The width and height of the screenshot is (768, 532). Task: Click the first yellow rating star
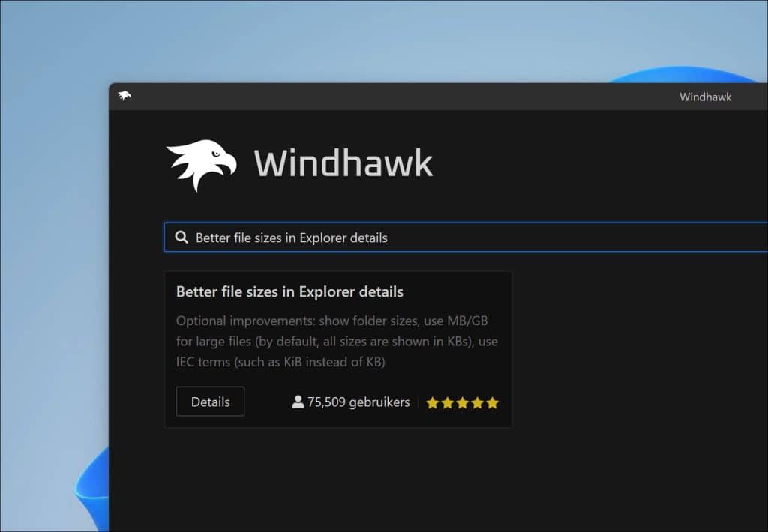coord(432,403)
